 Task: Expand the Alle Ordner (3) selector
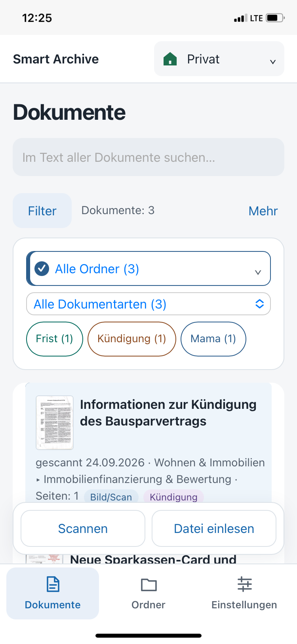tap(148, 268)
